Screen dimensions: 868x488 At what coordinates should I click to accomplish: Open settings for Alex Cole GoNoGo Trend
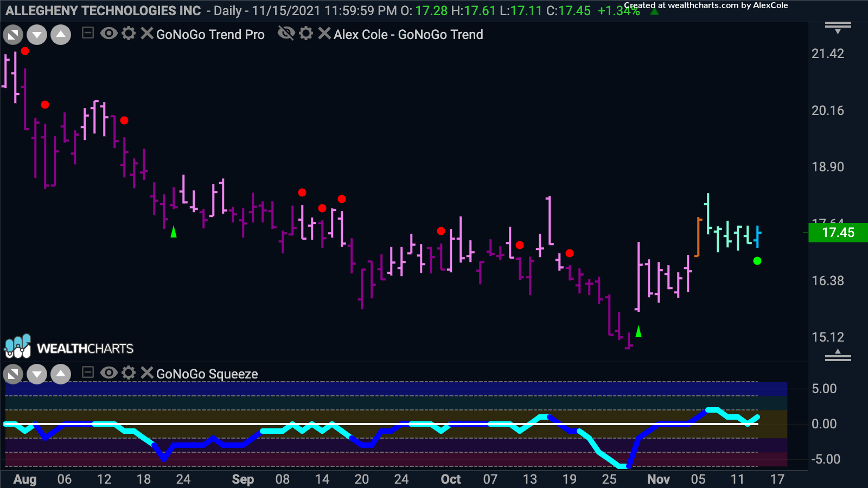point(306,34)
